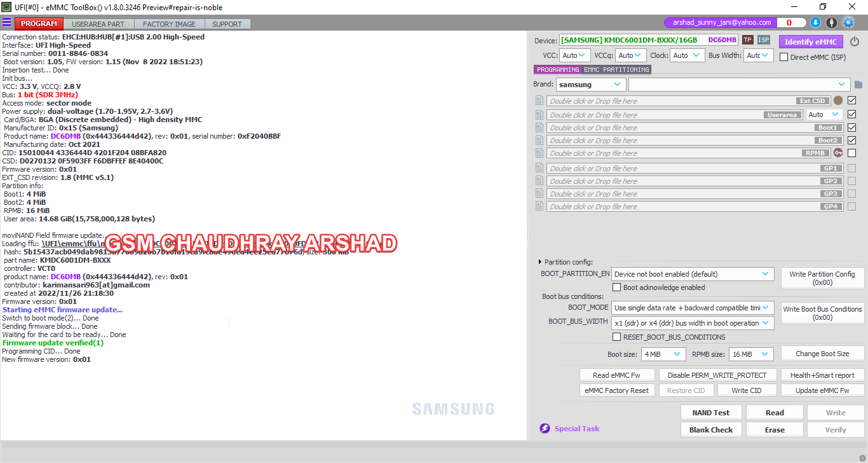The image size is (868, 463).
Task: Switch to the PROGRAM tab
Action: coord(39,24)
